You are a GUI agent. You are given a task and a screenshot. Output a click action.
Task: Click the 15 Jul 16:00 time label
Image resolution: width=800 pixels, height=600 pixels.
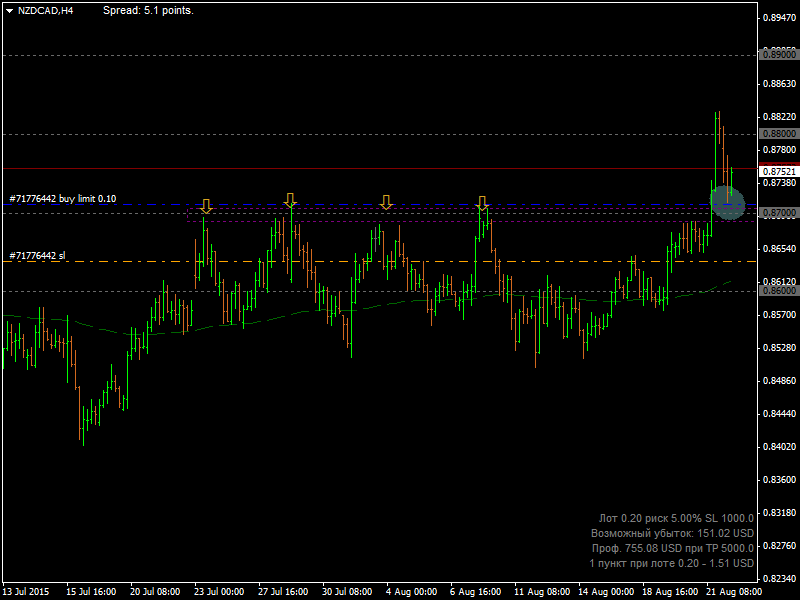[x=91, y=592]
